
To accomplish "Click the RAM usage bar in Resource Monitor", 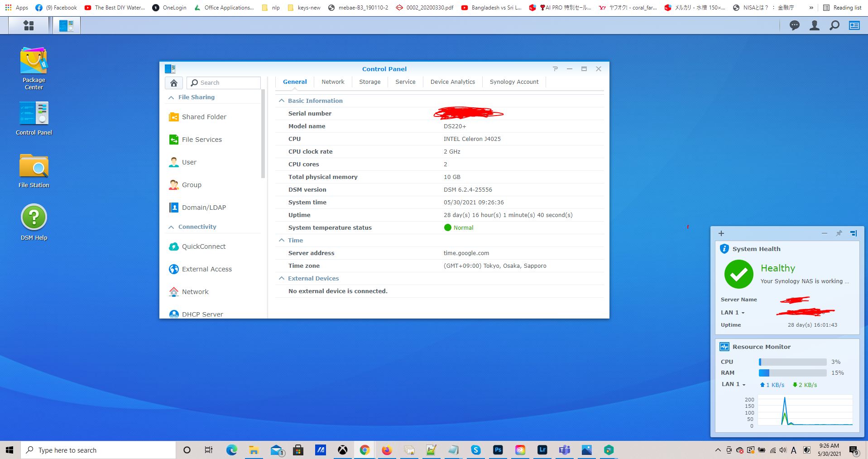I will pos(793,373).
